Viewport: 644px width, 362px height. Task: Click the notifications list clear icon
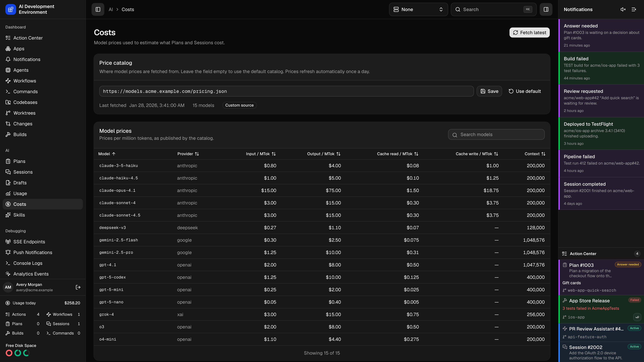click(634, 9)
